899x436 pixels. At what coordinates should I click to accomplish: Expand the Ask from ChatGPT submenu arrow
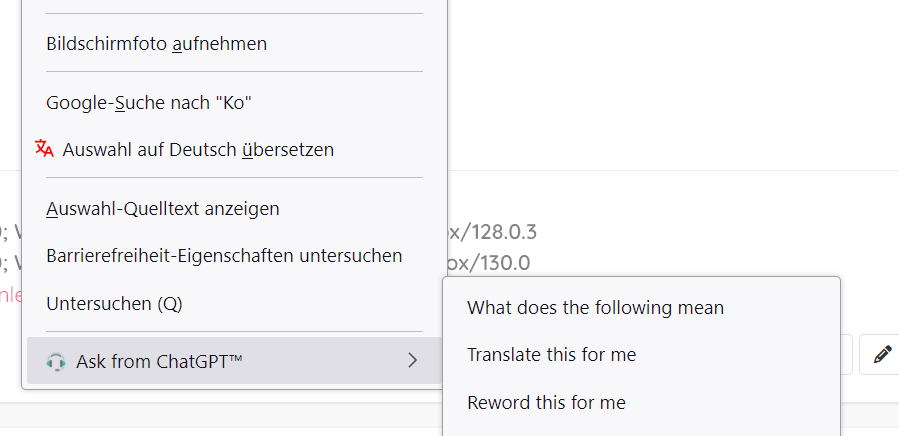412,361
